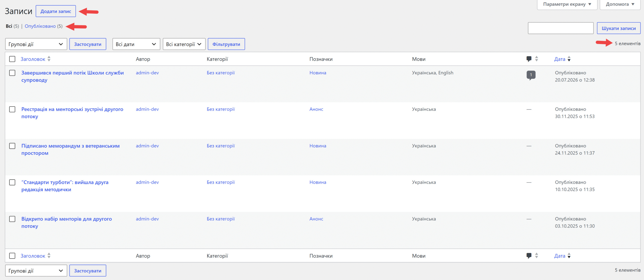Screen dimensions: 644x280
Task: Click sort arrow beside footer Дата column
Action: (569, 256)
